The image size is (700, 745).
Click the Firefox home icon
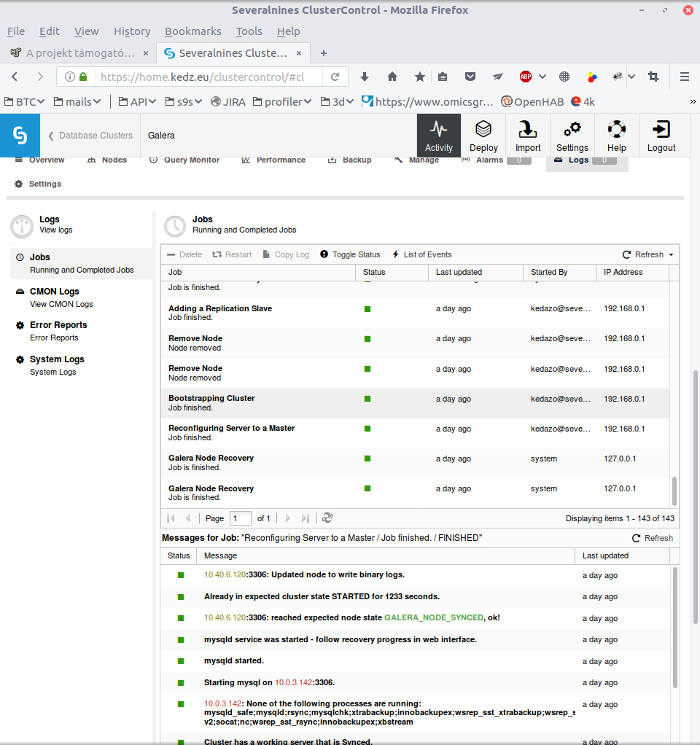click(392, 77)
